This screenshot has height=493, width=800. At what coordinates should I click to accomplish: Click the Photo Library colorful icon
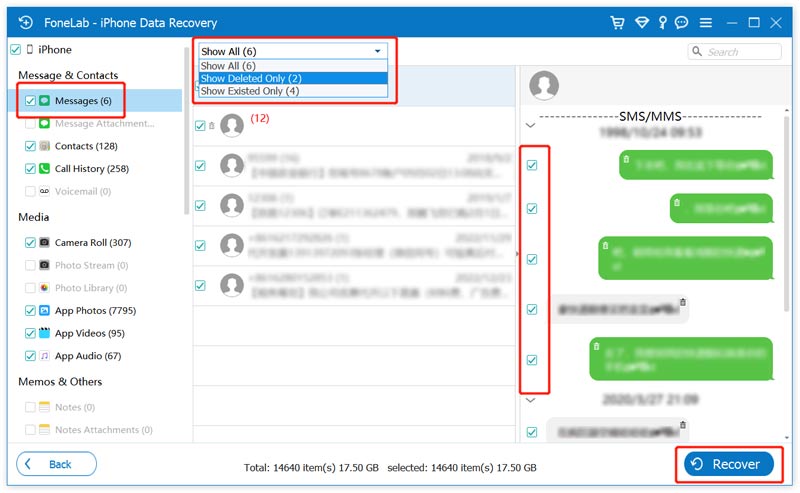tap(45, 288)
